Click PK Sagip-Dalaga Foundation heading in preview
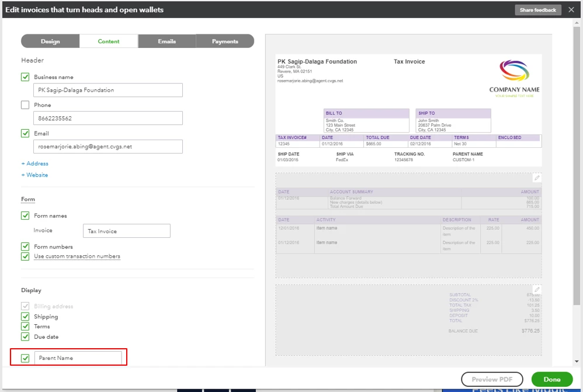Viewport: 583px width, 392px height. tap(317, 62)
